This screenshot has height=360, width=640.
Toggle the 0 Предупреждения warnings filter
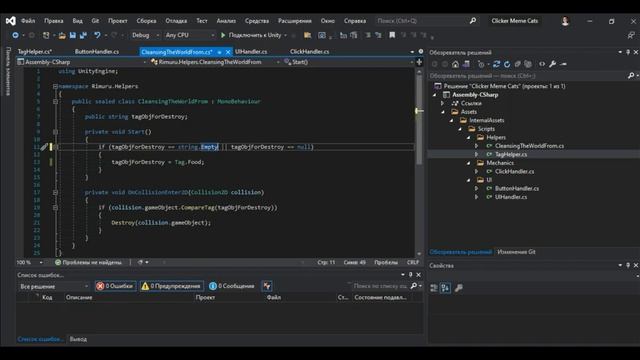coord(171,286)
